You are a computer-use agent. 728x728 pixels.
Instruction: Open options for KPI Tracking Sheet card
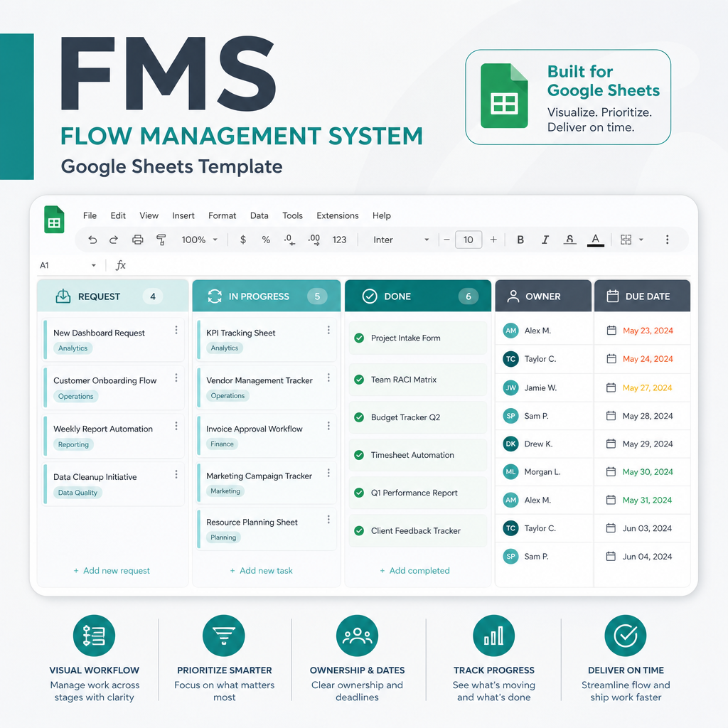click(x=328, y=330)
